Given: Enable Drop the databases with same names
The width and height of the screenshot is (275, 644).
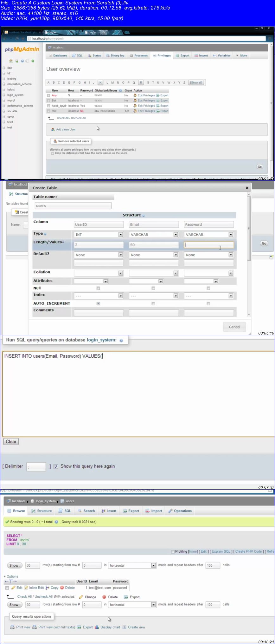Looking at the screenshot, I should 52,153.
